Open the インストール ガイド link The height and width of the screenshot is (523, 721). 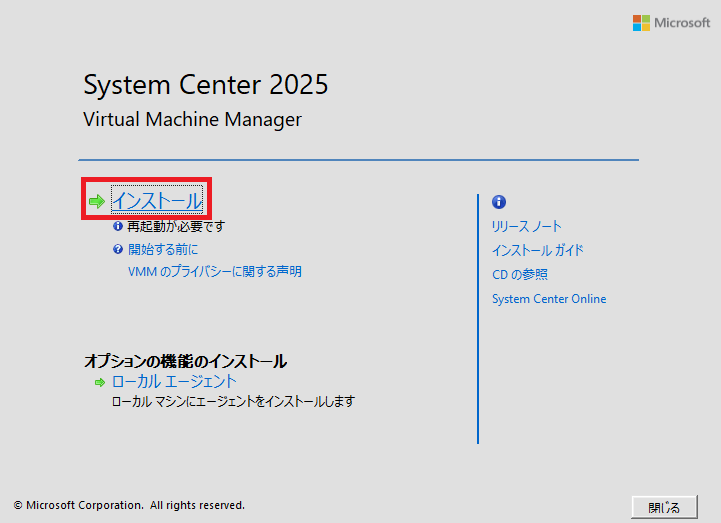pyautogui.click(x=538, y=250)
